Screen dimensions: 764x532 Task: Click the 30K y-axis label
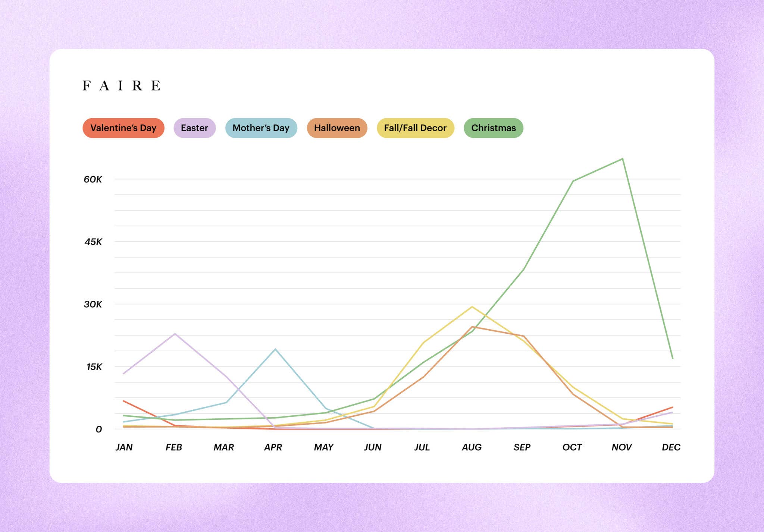coord(93,304)
